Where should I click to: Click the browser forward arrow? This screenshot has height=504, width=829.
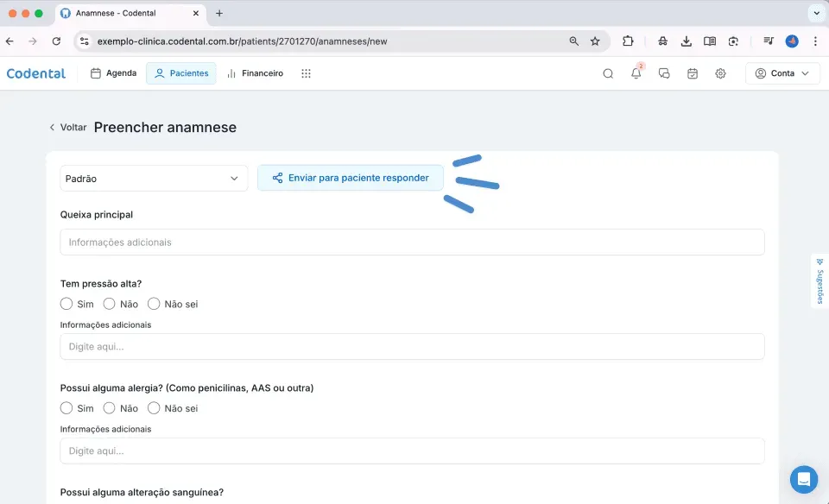(x=33, y=41)
